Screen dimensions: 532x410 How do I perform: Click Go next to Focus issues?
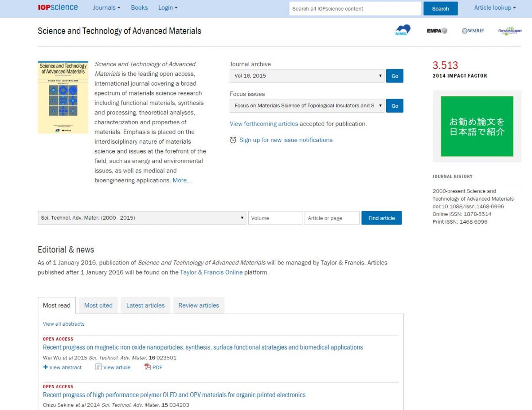click(395, 106)
